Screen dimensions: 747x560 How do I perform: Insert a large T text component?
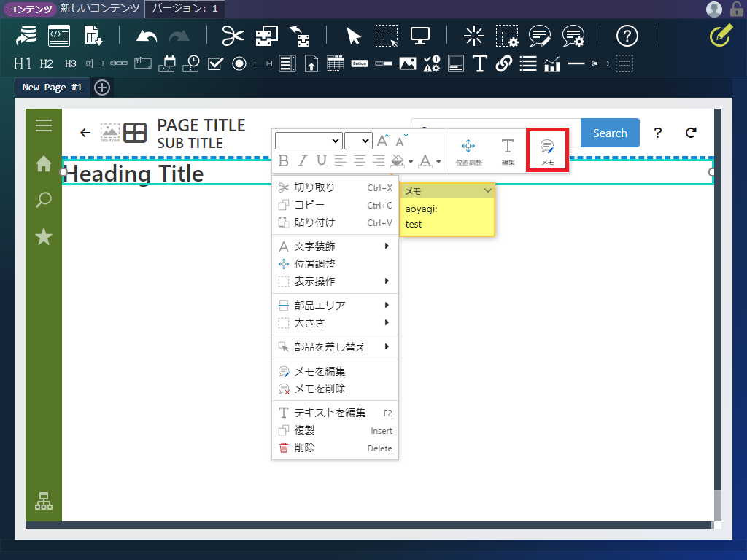pyautogui.click(x=479, y=63)
